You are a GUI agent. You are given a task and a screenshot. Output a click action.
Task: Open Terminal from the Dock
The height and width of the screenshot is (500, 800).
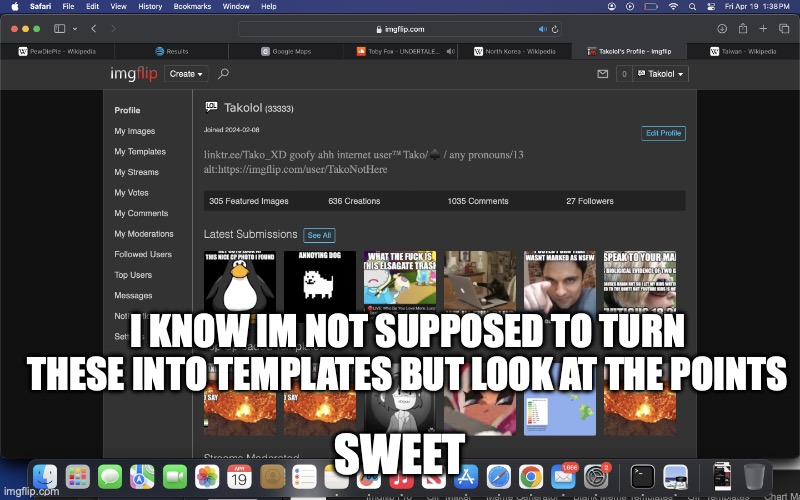pyautogui.click(x=642, y=477)
